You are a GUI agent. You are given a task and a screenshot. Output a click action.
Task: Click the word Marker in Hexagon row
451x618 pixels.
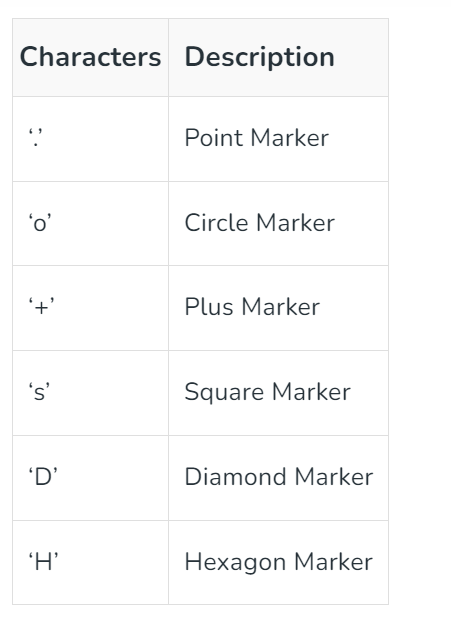click(x=334, y=562)
